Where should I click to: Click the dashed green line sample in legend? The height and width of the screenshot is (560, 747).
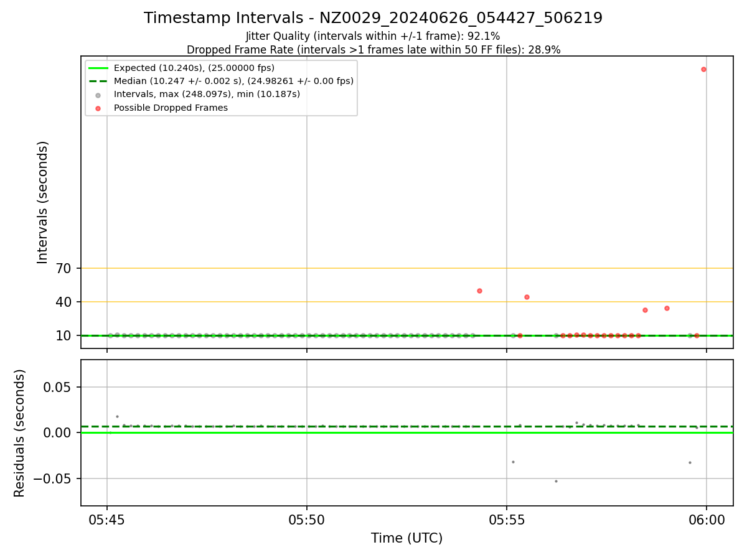[x=98, y=81]
